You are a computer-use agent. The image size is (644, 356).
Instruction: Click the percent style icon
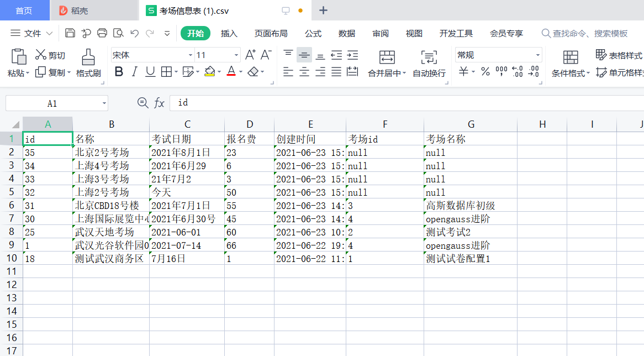click(x=485, y=71)
